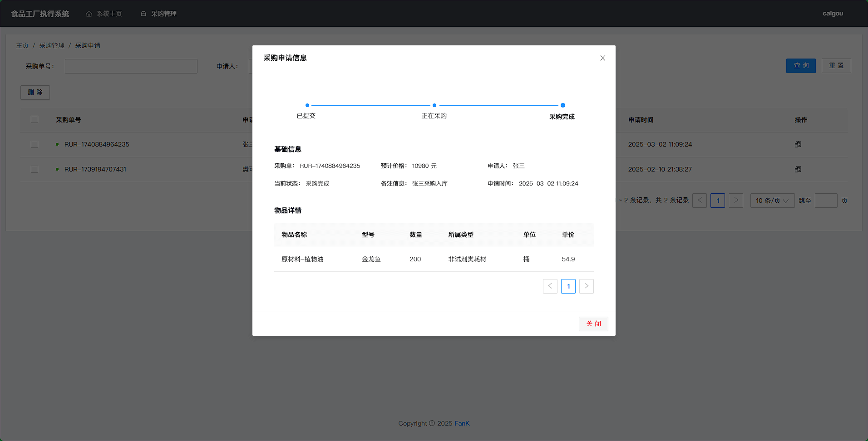
Task: Click next page arrow in main table
Action: pyautogui.click(x=735, y=201)
